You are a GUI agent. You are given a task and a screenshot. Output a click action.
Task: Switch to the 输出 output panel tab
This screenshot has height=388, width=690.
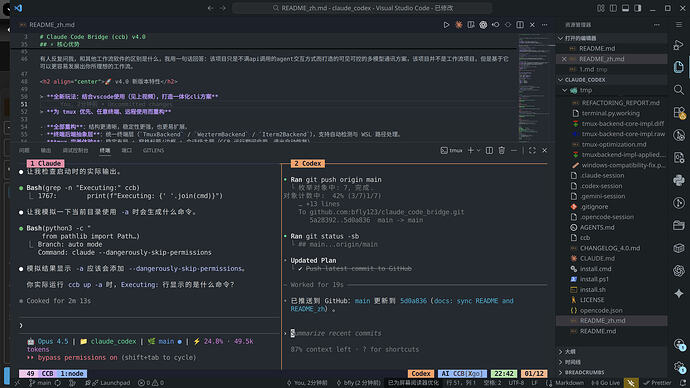pos(46,150)
